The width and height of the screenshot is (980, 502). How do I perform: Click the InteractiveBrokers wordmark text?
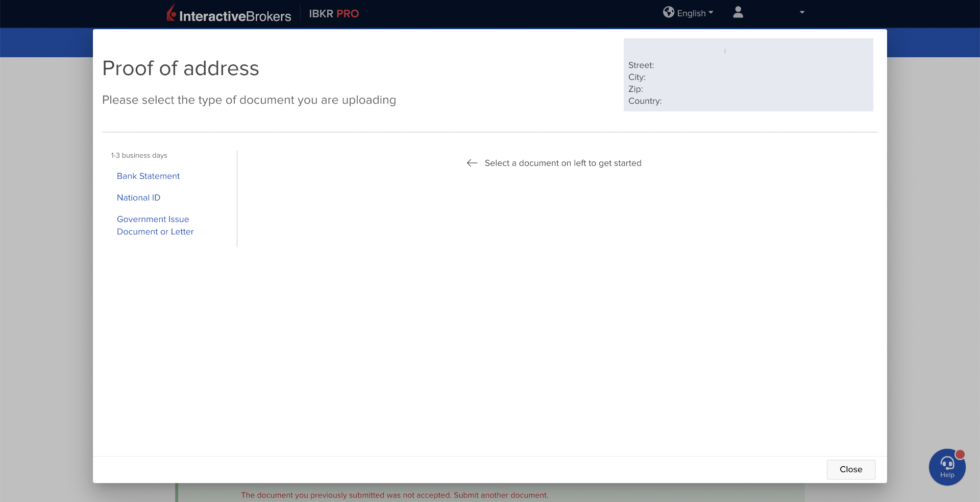coord(235,16)
